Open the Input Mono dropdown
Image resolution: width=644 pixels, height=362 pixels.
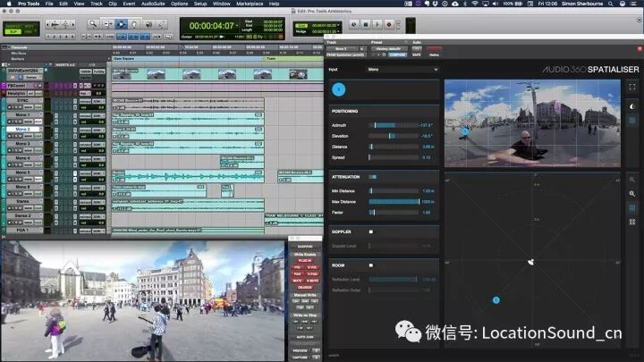(402, 70)
